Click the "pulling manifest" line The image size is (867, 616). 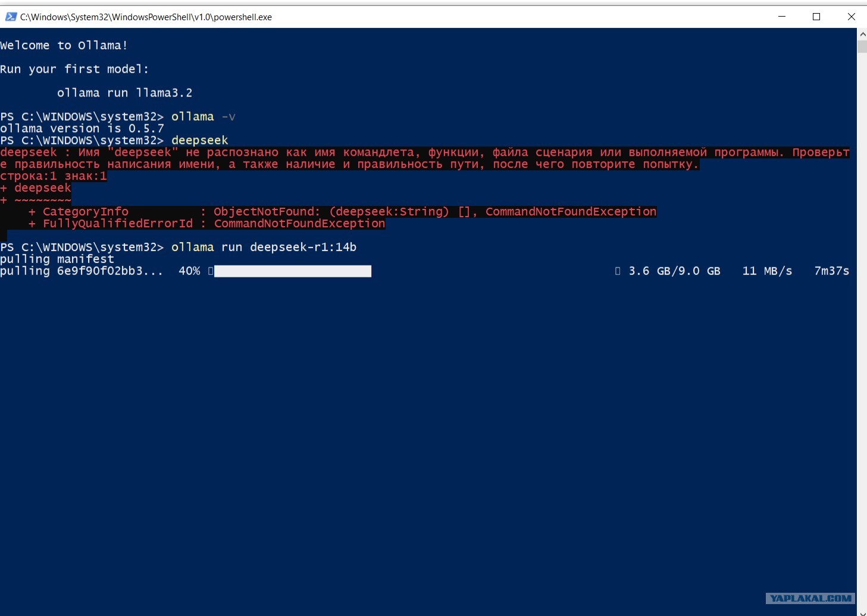[57, 259]
